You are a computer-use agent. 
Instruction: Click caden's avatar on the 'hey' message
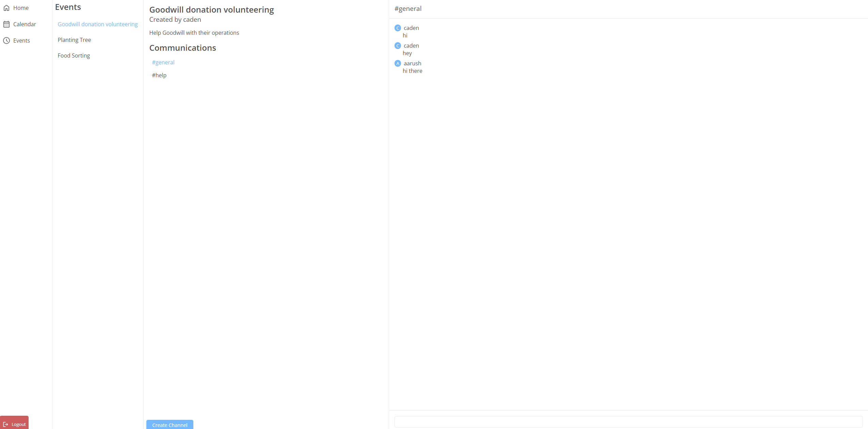[x=398, y=46]
